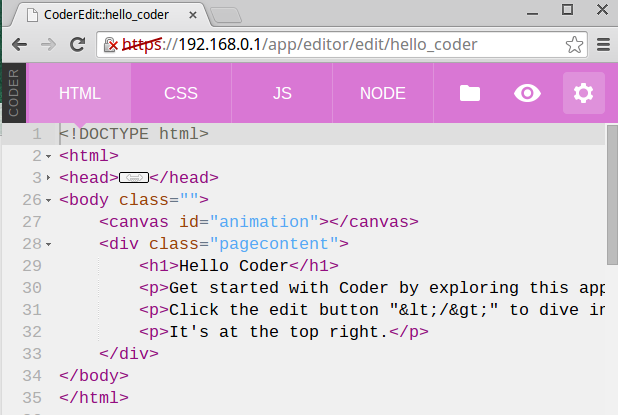Screen dimensions: 618x415
Task: Go forward with browser forward arrow
Action: pyautogui.click(x=48, y=45)
